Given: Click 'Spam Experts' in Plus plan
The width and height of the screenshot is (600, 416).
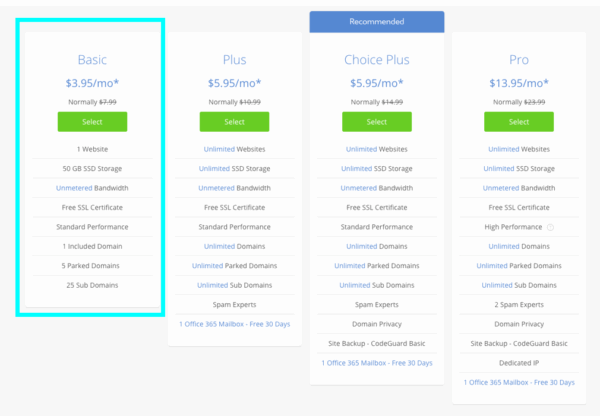Looking at the screenshot, I should (235, 305).
